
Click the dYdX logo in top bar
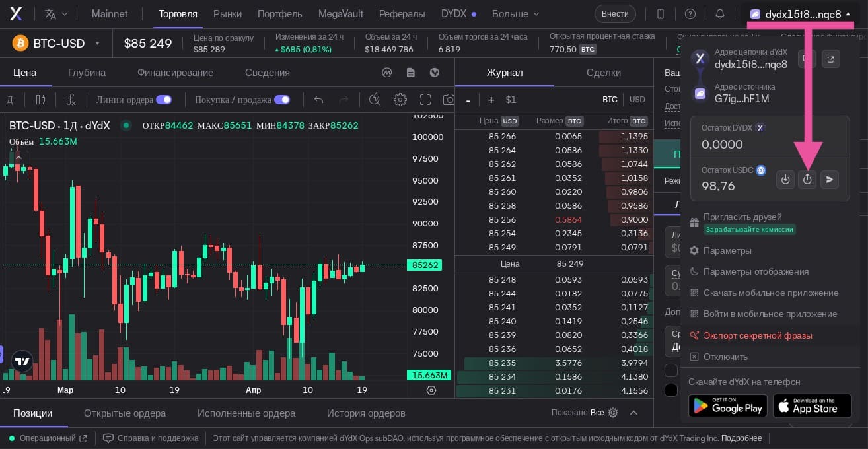click(16, 14)
